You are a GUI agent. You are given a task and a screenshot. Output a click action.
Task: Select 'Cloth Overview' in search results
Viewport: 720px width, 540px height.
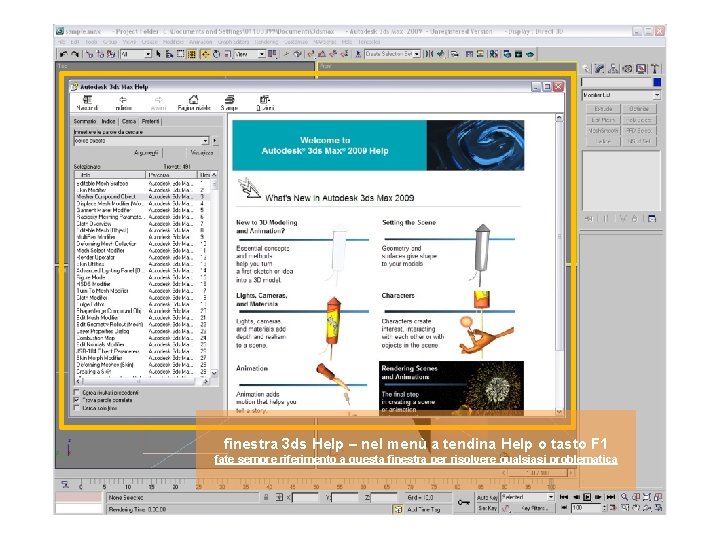point(94,224)
